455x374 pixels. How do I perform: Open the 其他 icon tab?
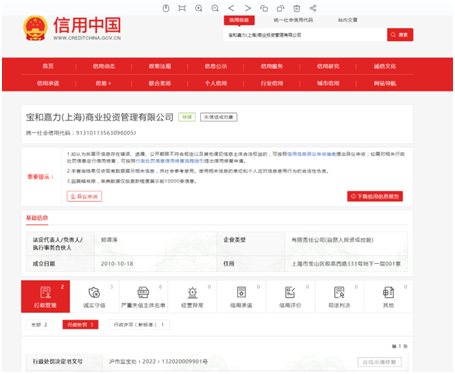[x=388, y=296]
